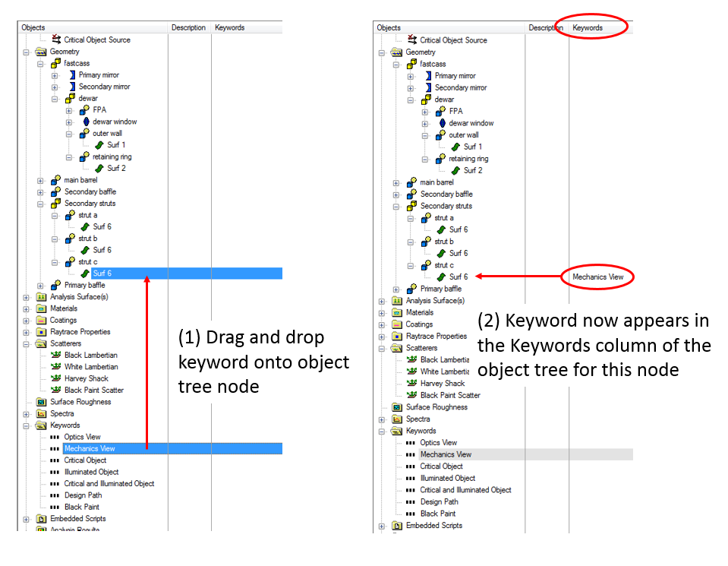
Task: Select the highlighted Surf 6 under strut c
Action: point(102,274)
